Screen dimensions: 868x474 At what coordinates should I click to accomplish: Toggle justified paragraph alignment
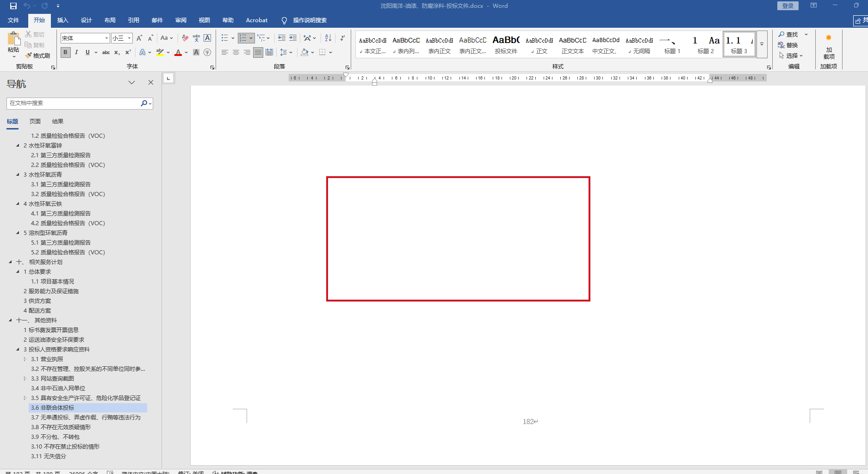coord(258,52)
